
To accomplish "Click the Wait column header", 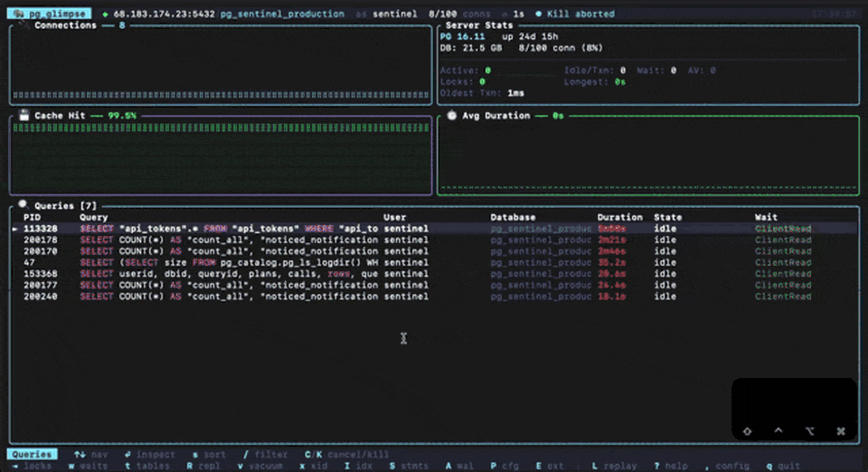I will [766, 217].
